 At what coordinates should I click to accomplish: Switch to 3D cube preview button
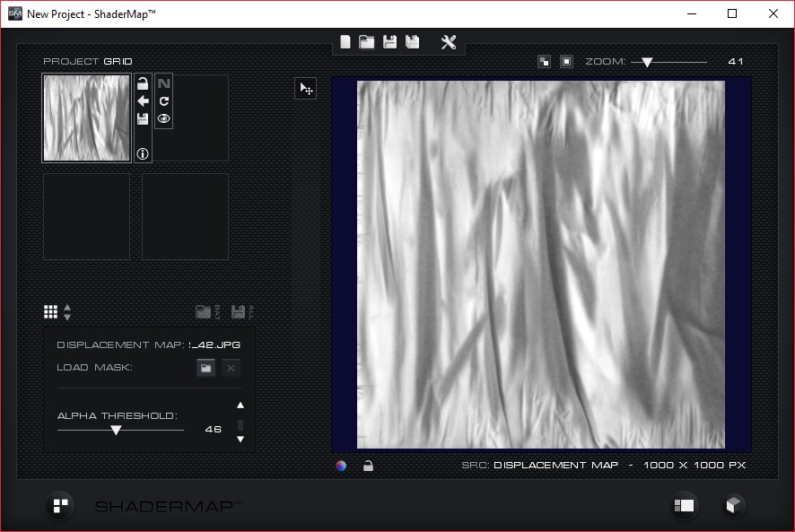732,506
